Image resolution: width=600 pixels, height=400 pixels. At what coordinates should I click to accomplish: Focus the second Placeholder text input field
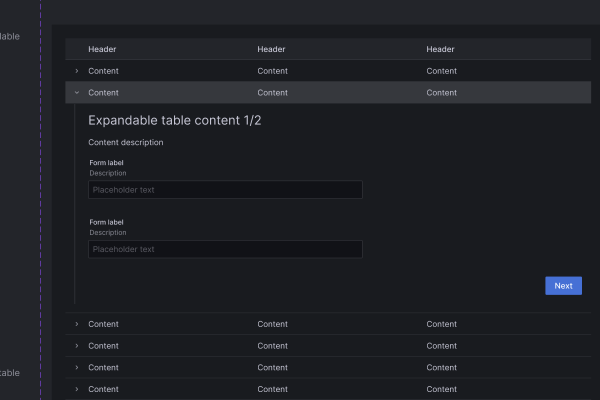[225, 249]
